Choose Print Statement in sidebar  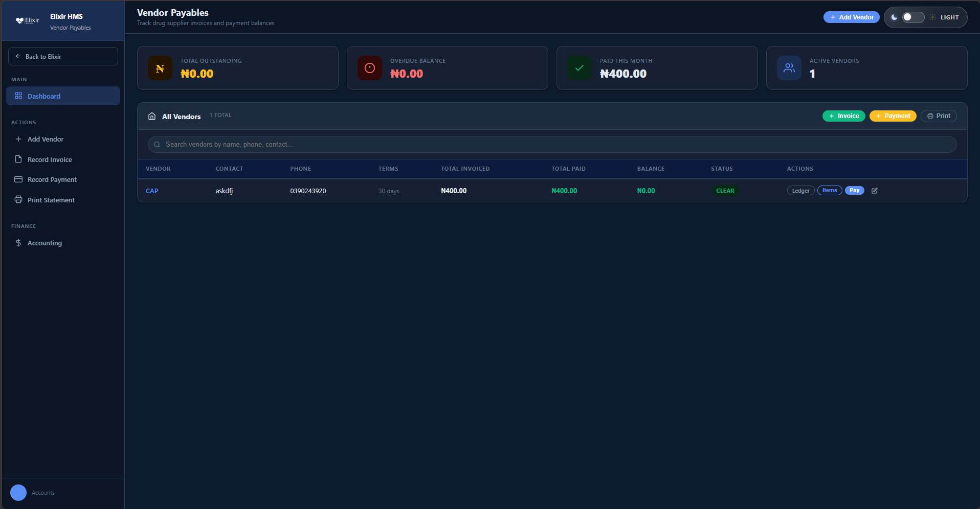pos(63,200)
